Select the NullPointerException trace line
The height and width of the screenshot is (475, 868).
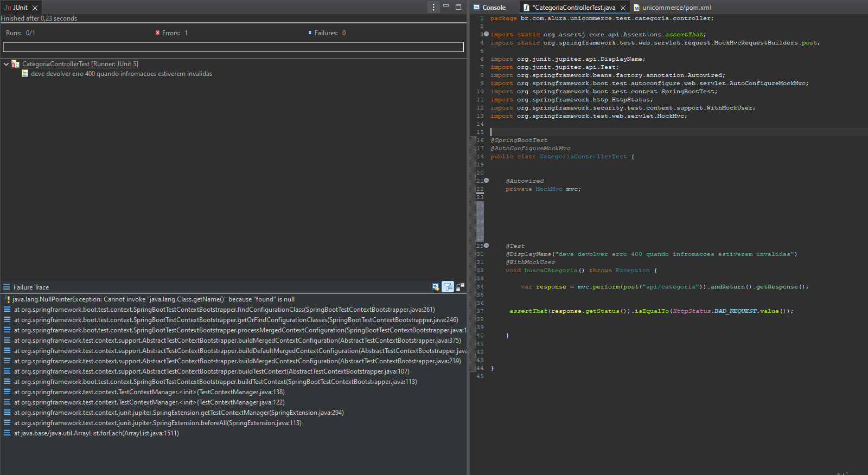(154, 299)
